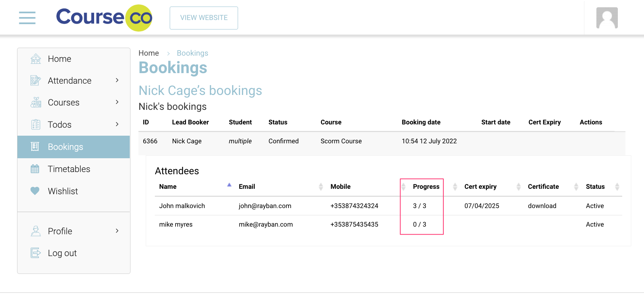Expand the Courses submenu chevron
644x299 pixels.
(x=117, y=102)
